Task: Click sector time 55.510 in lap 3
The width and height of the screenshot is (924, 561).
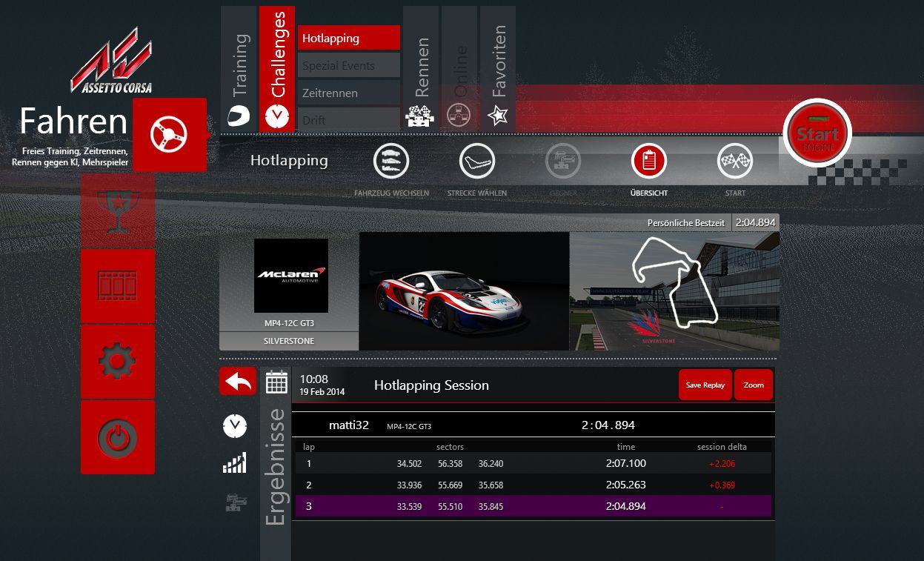Action: click(450, 507)
